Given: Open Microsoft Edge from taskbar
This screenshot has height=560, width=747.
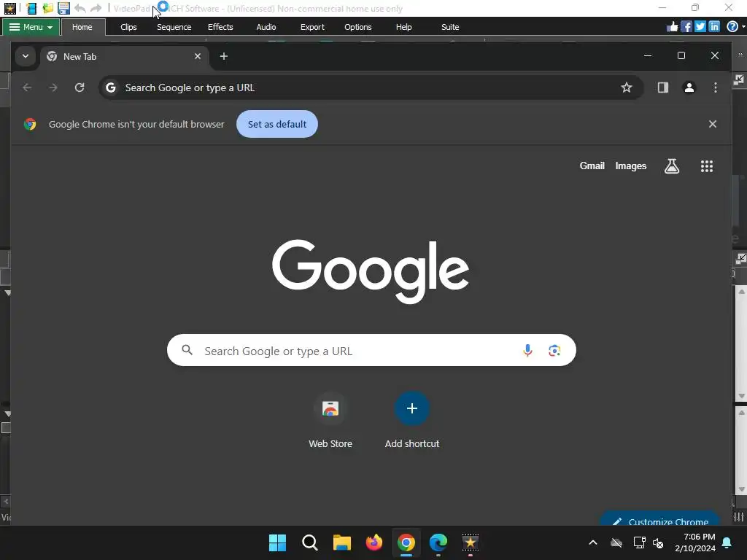Looking at the screenshot, I should (438, 542).
